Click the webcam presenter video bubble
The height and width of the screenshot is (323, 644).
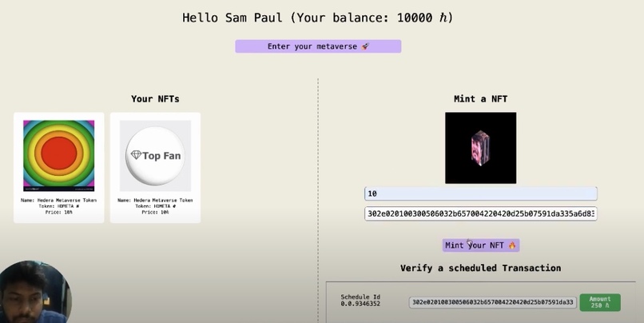tap(35, 293)
